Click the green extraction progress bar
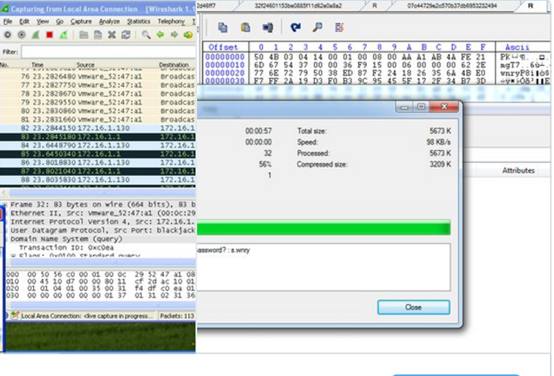Viewport: 554px width, 376px height. [324, 227]
